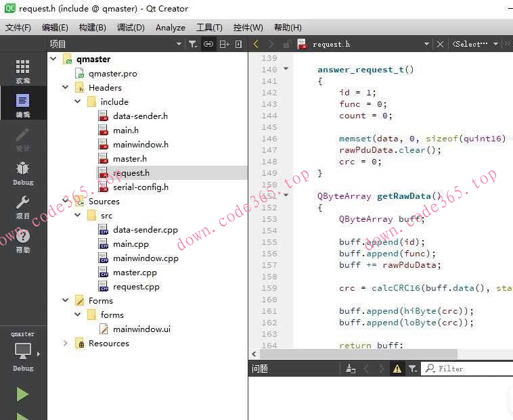This screenshot has height=420, width=513.
Task: Expand the Resources node
Action: click(66, 343)
